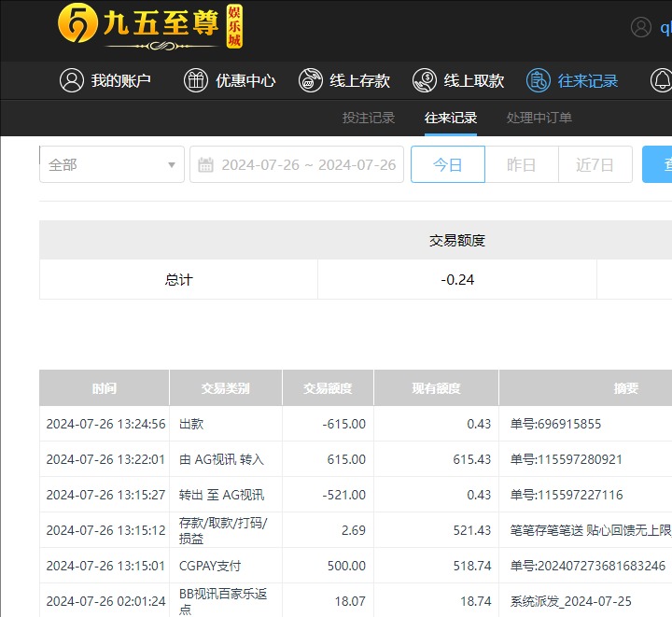Image resolution: width=672 pixels, height=617 pixels.
Task: Click the 线上取款 withdrawal icon
Action: click(x=425, y=81)
